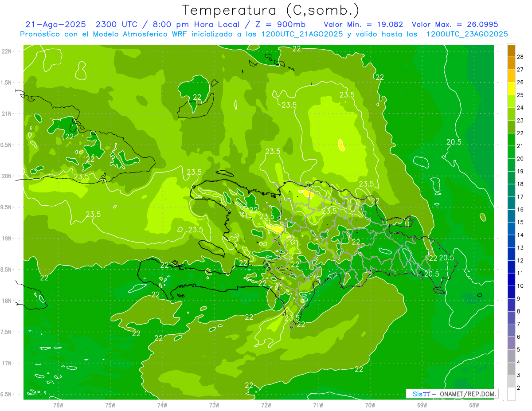Click the "76W" longitude axis label

(x=58, y=405)
